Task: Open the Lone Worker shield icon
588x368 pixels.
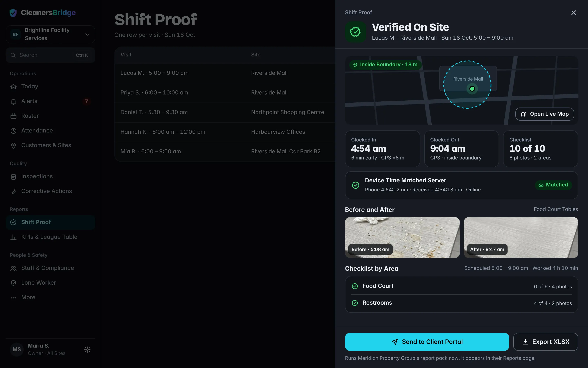Action: pyautogui.click(x=14, y=283)
